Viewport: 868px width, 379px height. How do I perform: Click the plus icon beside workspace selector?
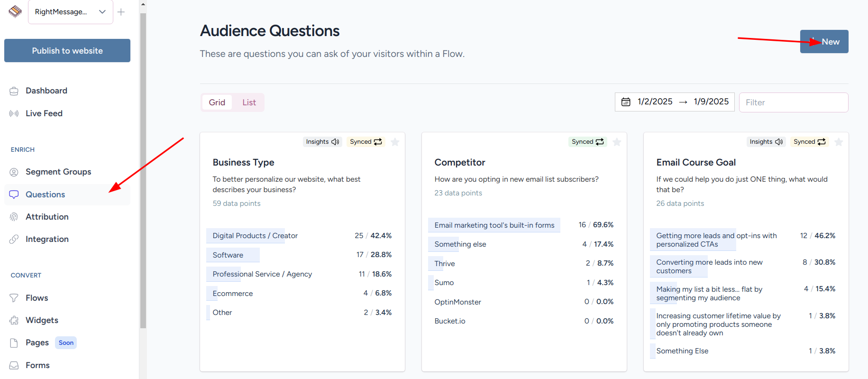(x=121, y=12)
